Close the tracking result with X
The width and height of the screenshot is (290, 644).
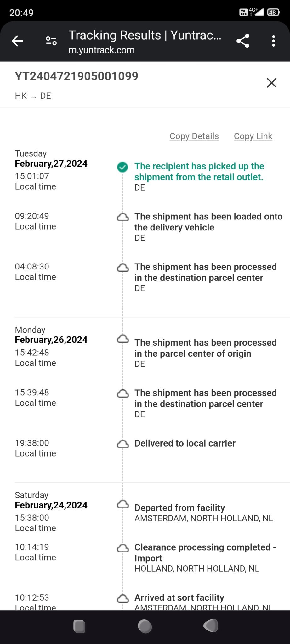click(271, 83)
